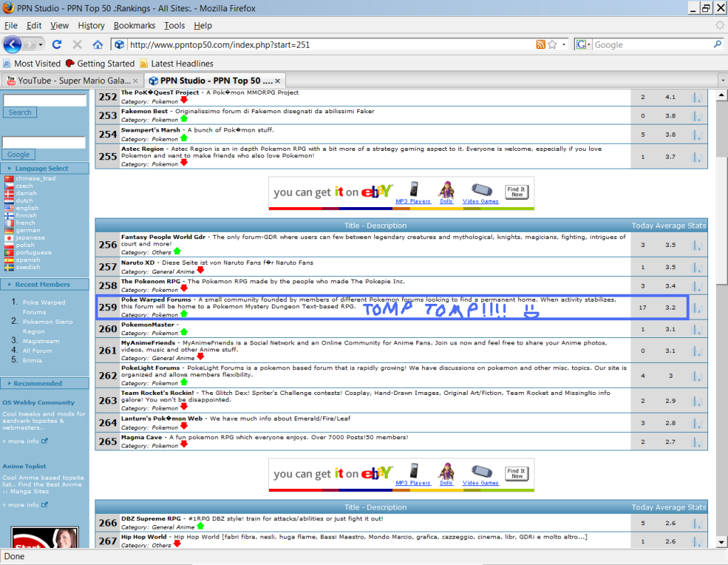Image resolution: width=728 pixels, height=565 pixels.
Task: Bookmark this page with the star icon
Action: click(552, 45)
